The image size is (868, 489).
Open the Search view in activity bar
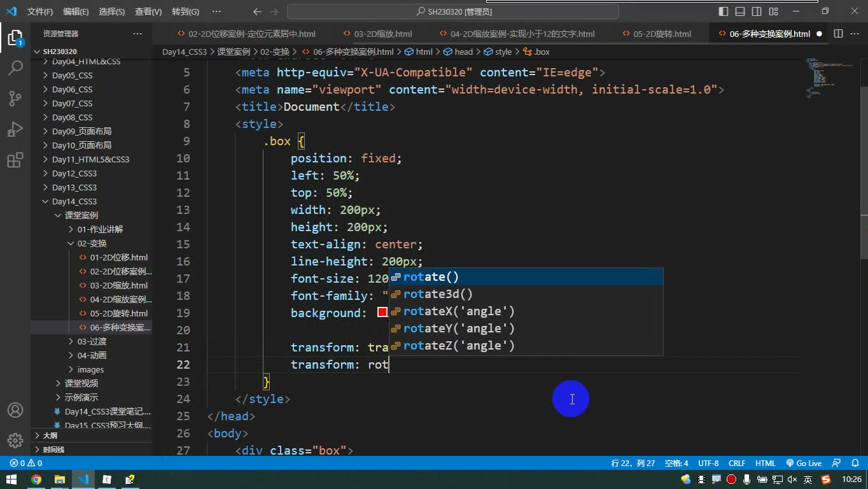15,67
